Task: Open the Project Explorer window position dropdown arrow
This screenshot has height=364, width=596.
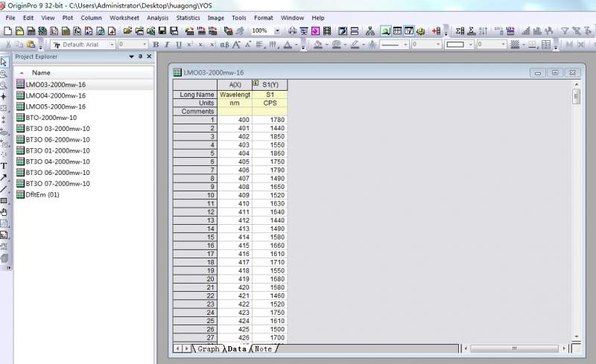Action: point(132,57)
